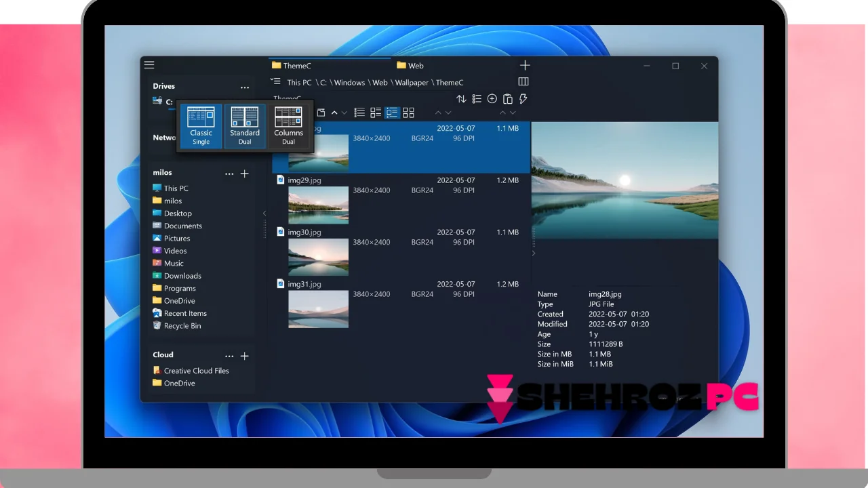Screen dimensions: 868x488
Task: Click the img28.jpg name in details
Action: (605, 294)
